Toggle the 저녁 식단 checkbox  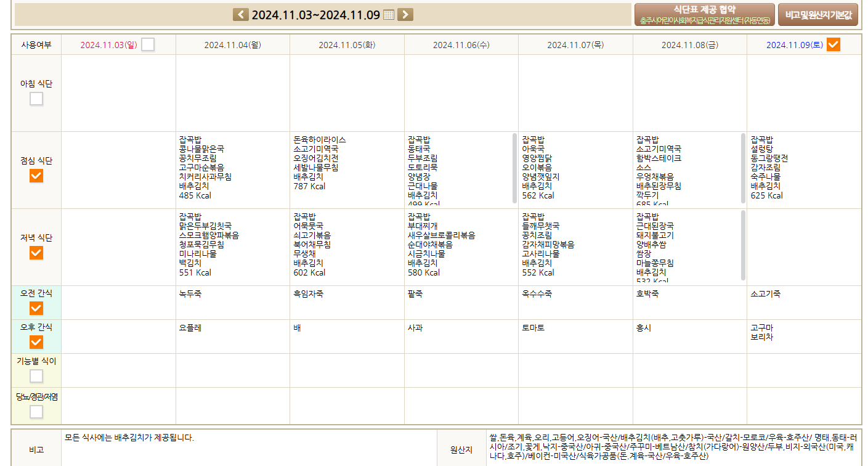click(36, 253)
